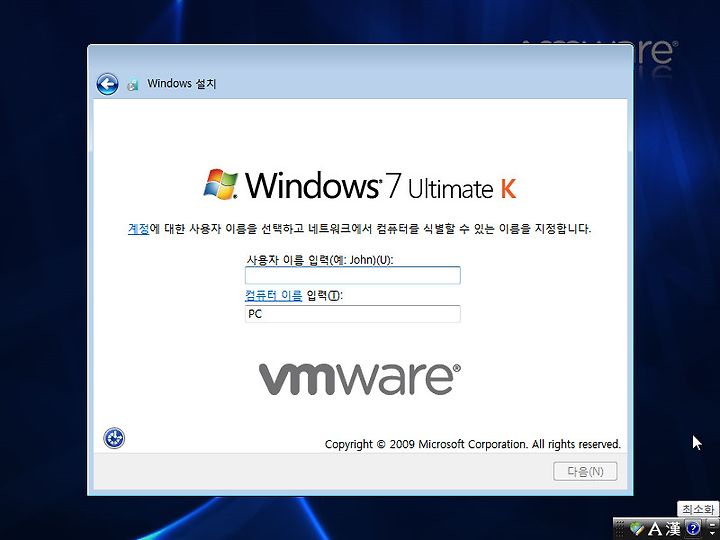Image resolution: width=720 pixels, height=540 pixels.
Task: Open the 컴퓨터 이름 help link
Action: pos(274,295)
